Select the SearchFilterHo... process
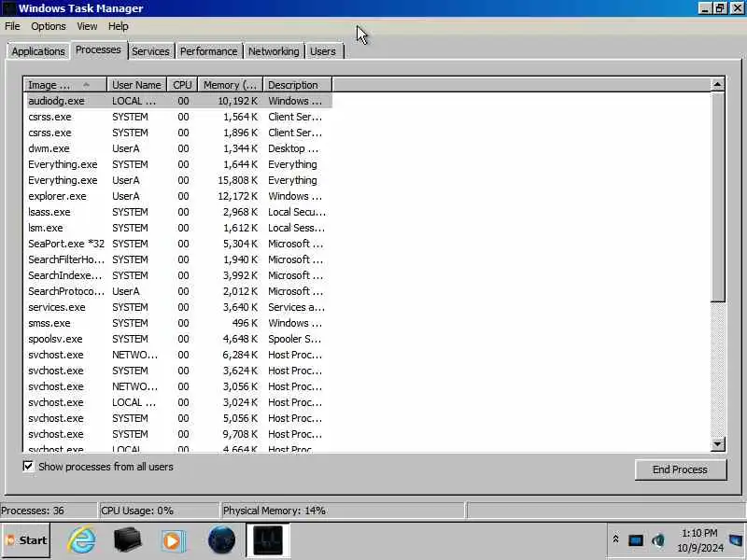Image resolution: width=747 pixels, height=560 pixels. pyautogui.click(x=177, y=259)
